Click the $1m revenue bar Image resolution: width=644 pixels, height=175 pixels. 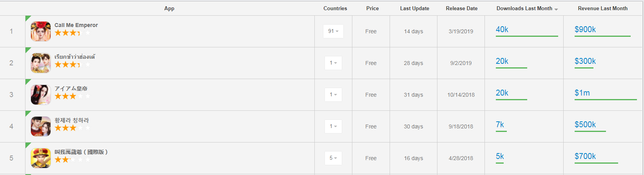(605, 99)
